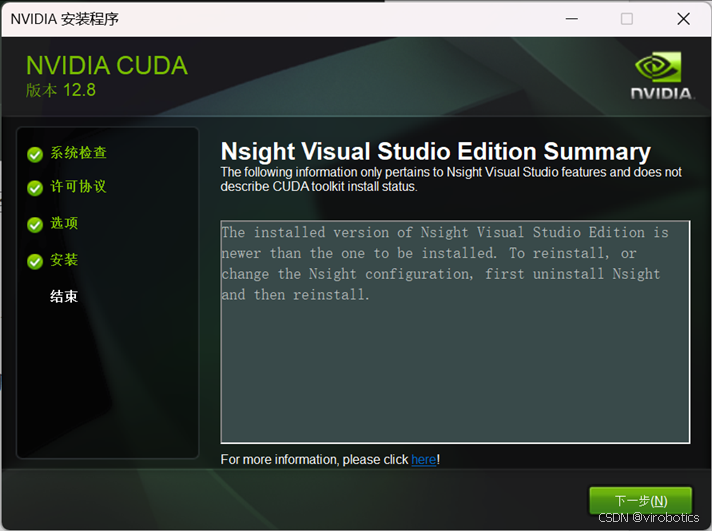Click the Nsight Visual Studio Edition Summary heading

(x=435, y=151)
